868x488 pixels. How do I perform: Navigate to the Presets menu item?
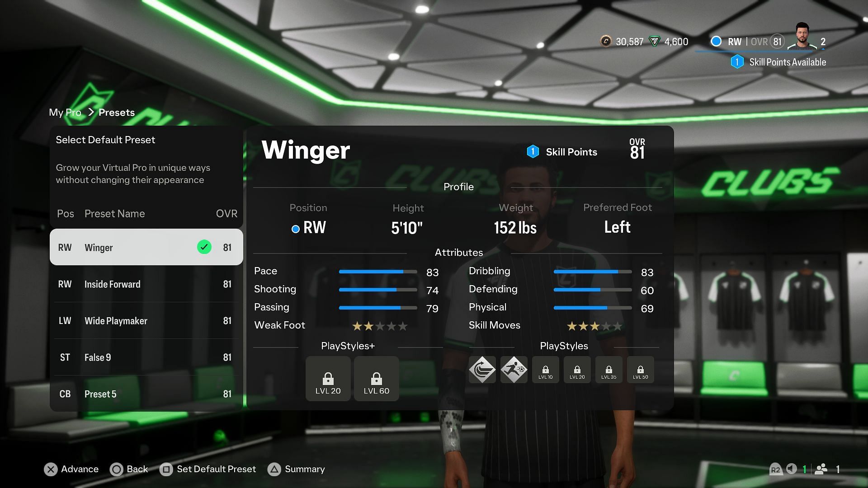coord(118,112)
